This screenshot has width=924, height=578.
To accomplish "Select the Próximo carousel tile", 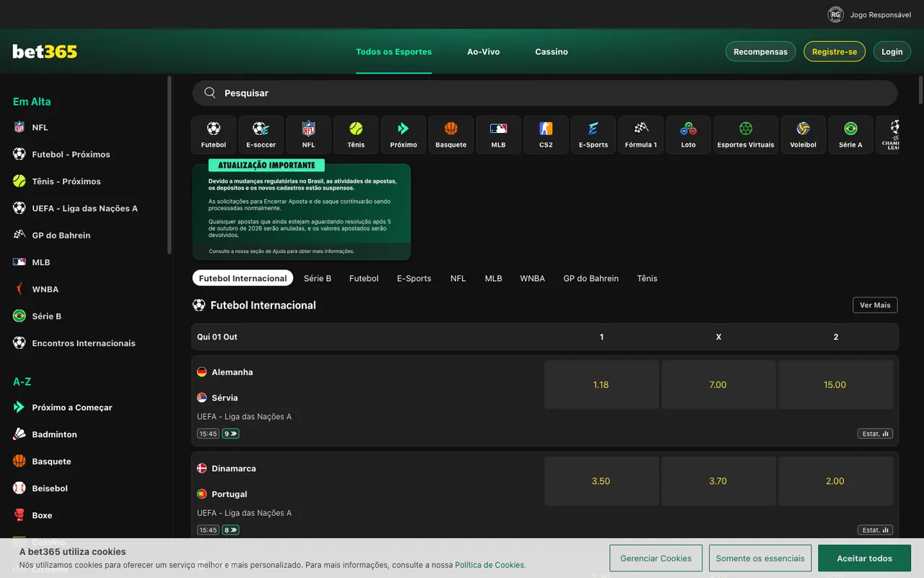I will click(404, 134).
